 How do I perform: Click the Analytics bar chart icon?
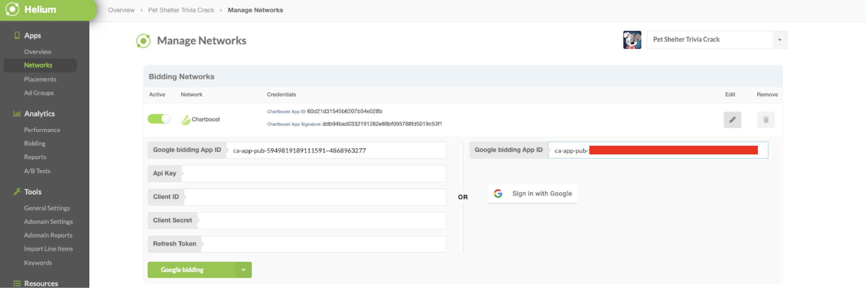[x=17, y=114]
